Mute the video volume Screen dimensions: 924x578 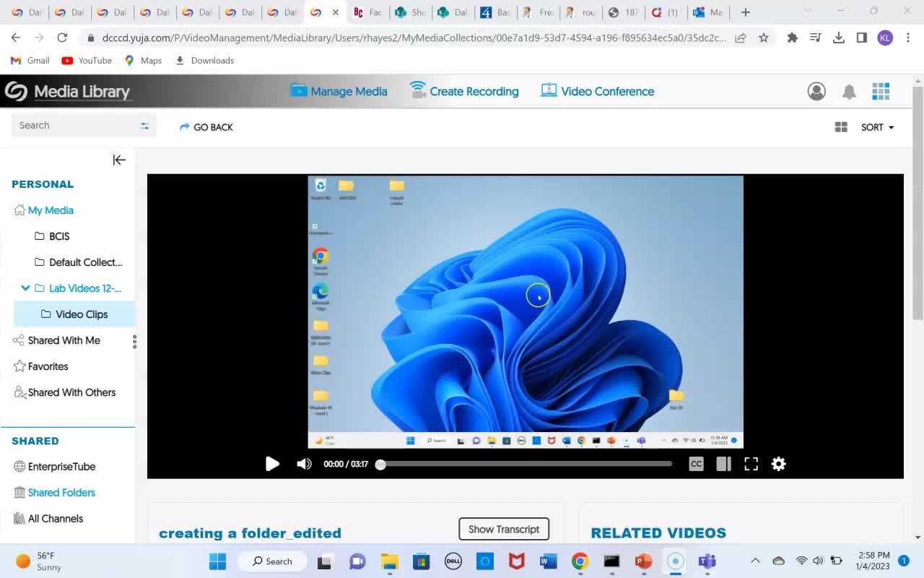pos(304,464)
